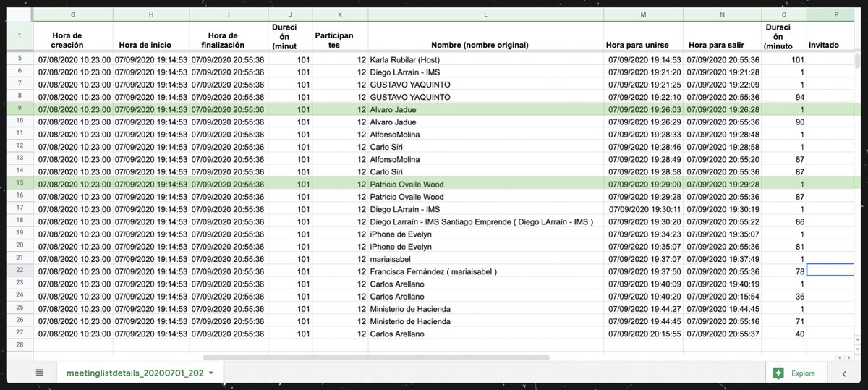Click the 'Hora de inicio' header cell

(x=150, y=38)
